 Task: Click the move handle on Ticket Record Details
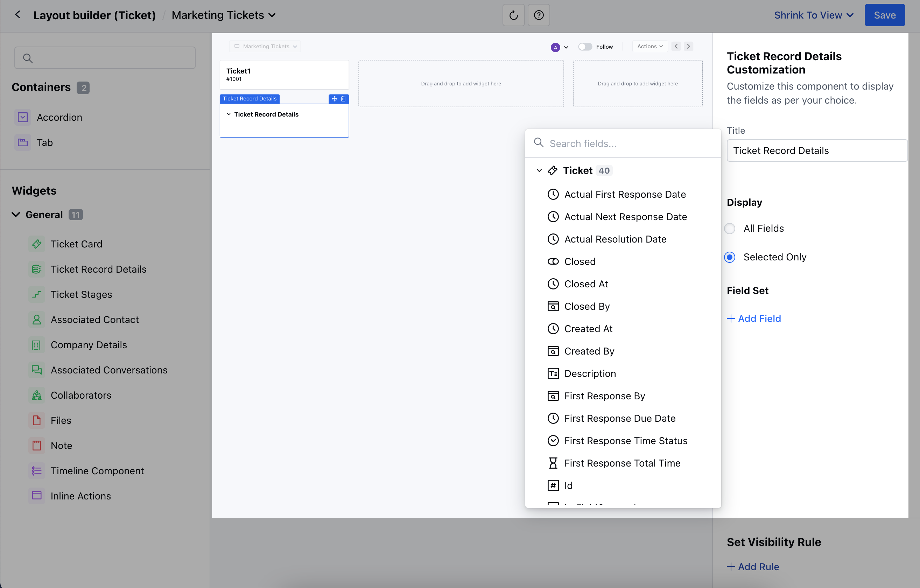(334, 99)
